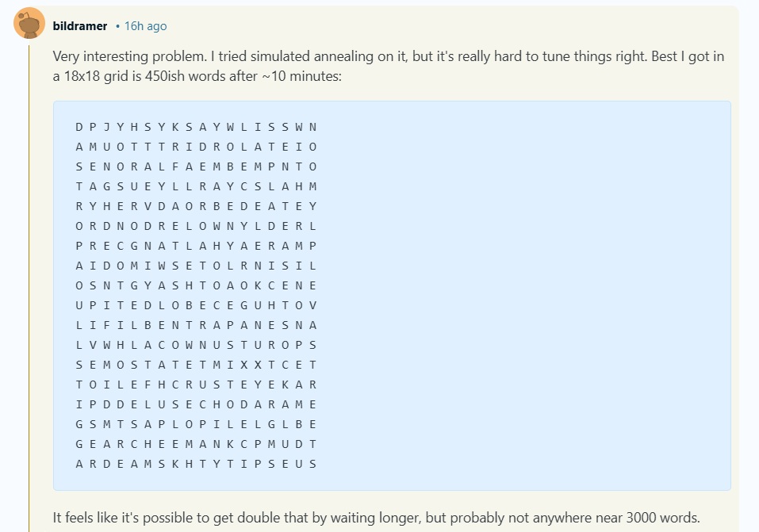Click the grid row starting "S E N O R A L"
This screenshot has height=532, width=759.
click(x=196, y=166)
